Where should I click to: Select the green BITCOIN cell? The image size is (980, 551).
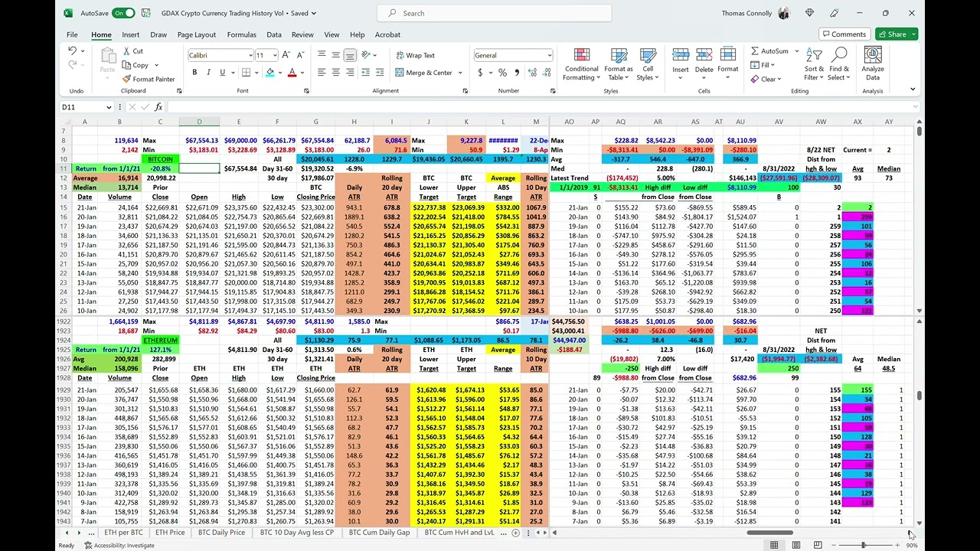(x=160, y=159)
